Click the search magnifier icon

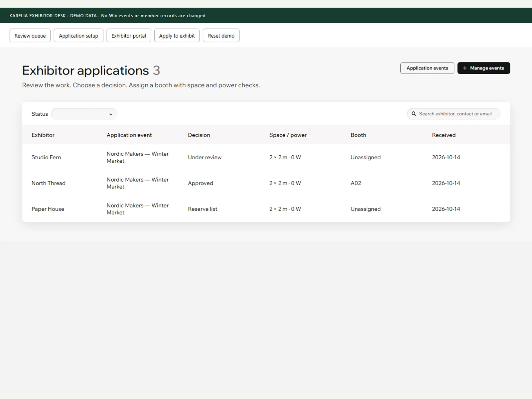pyautogui.click(x=414, y=114)
